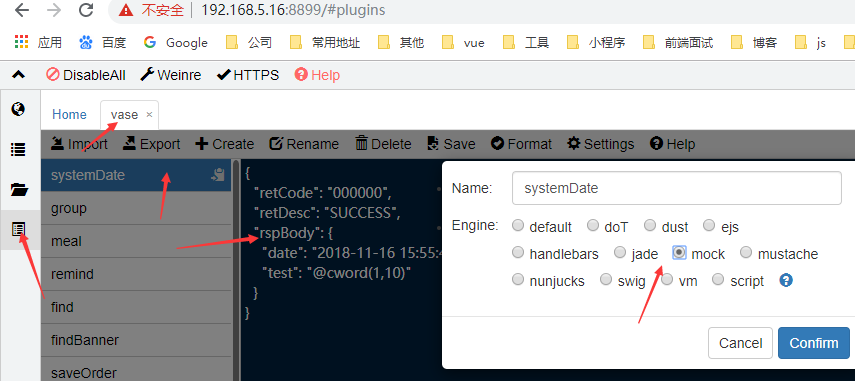
Task: Open the 常用地址 bookmark folder
Action: tap(324, 43)
